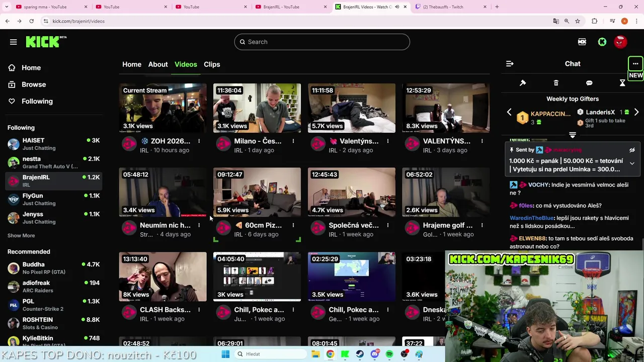Open the translate page icon
Screen dimensions: 644x362
click(x=556, y=21)
